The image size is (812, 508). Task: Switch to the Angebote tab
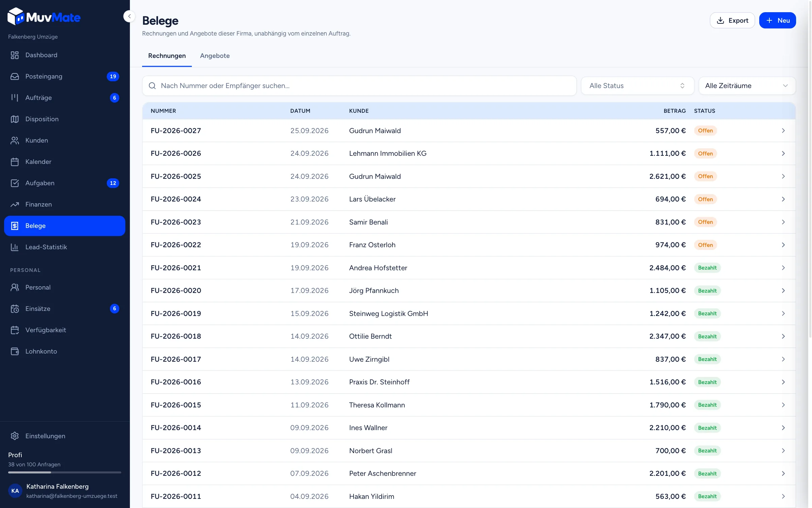tap(215, 56)
